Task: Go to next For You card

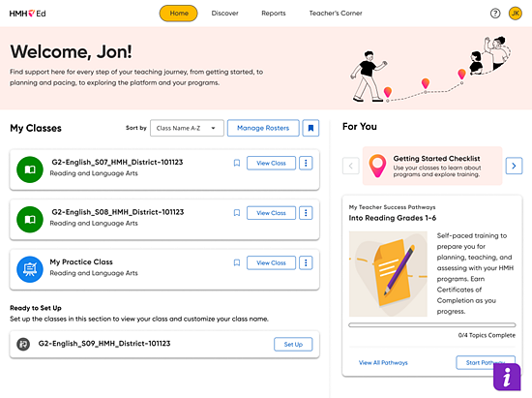Action: 514,166
